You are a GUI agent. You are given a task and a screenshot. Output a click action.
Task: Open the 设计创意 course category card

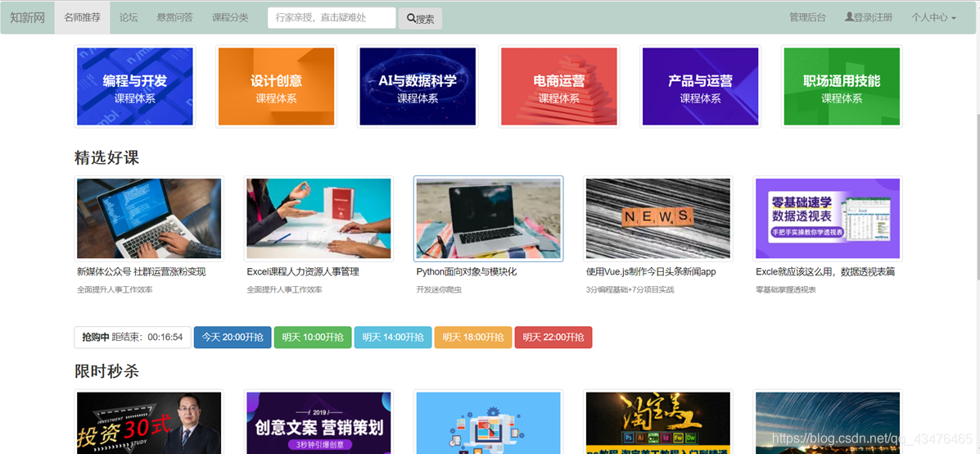point(276,86)
